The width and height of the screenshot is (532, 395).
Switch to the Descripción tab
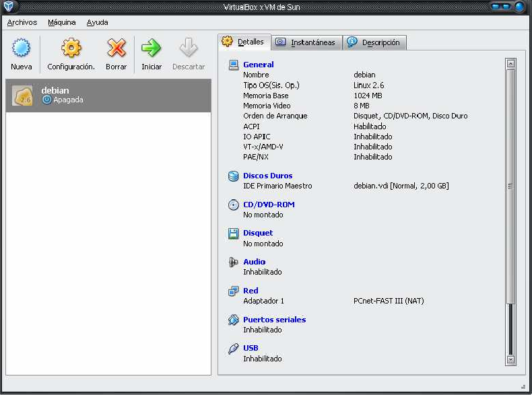[374, 42]
